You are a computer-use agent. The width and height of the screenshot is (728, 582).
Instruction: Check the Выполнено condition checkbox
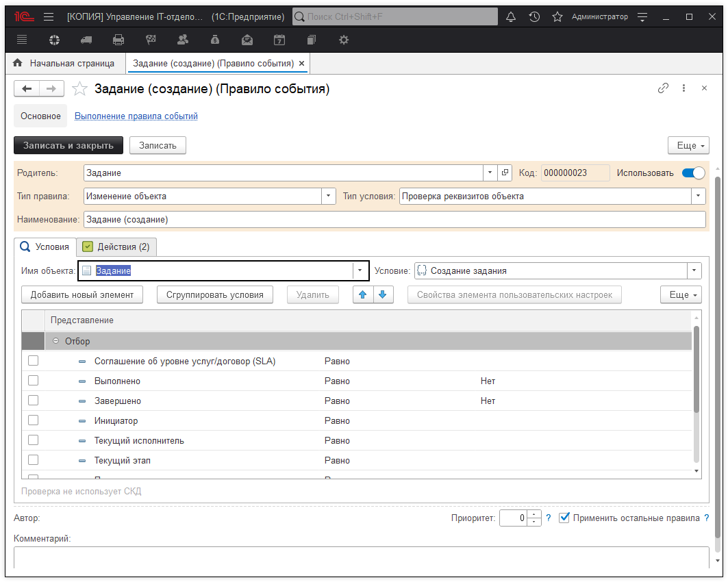33,381
